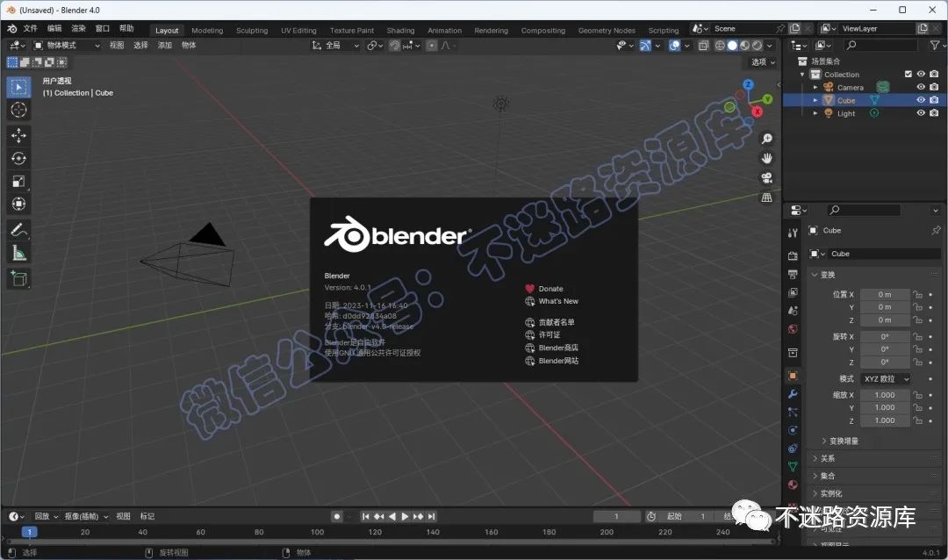Open the transform orientation dropdown
This screenshot has width=948, height=560.
[x=335, y=46]
